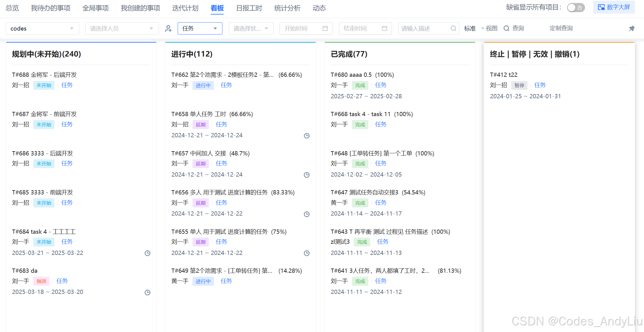Open the 统计分析 tab
Screen dimensions: 644x332
coord(287,8)
